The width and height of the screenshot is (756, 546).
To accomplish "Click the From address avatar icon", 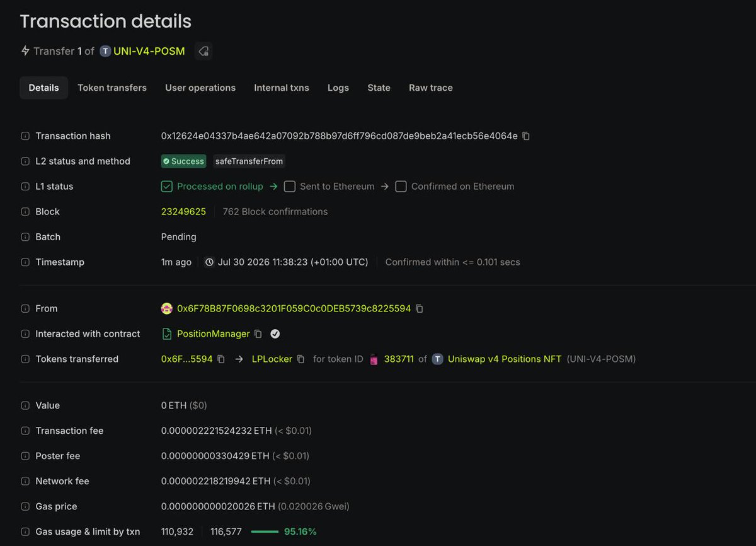I will coord(167,309).
